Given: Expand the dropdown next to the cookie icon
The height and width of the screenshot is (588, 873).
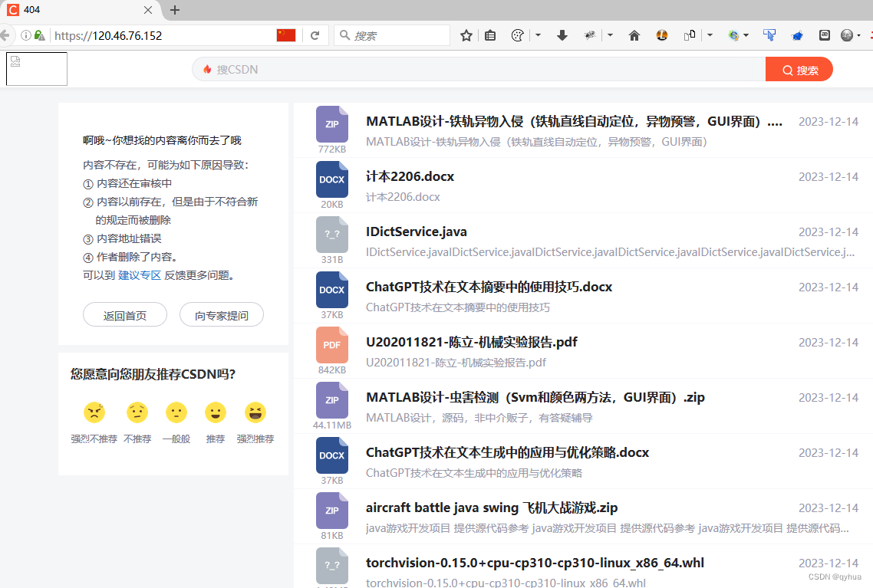Looking at the screenshot, I should coord(538,35).
